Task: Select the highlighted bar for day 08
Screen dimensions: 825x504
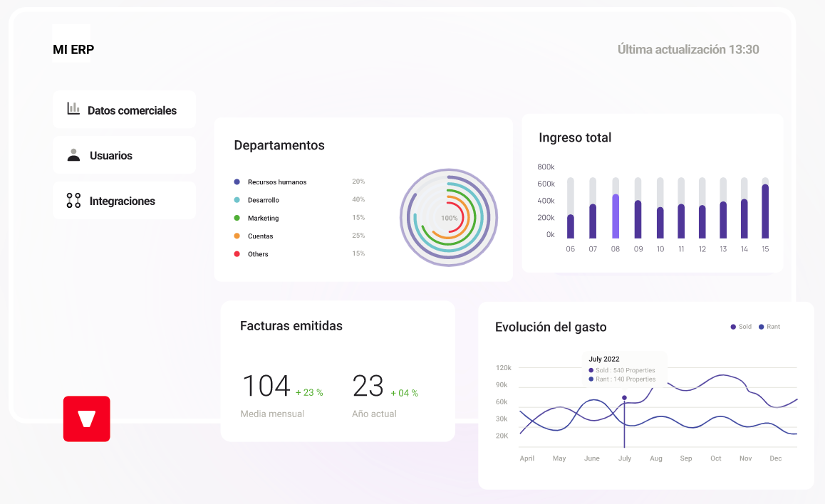Action: click(616, 216)
